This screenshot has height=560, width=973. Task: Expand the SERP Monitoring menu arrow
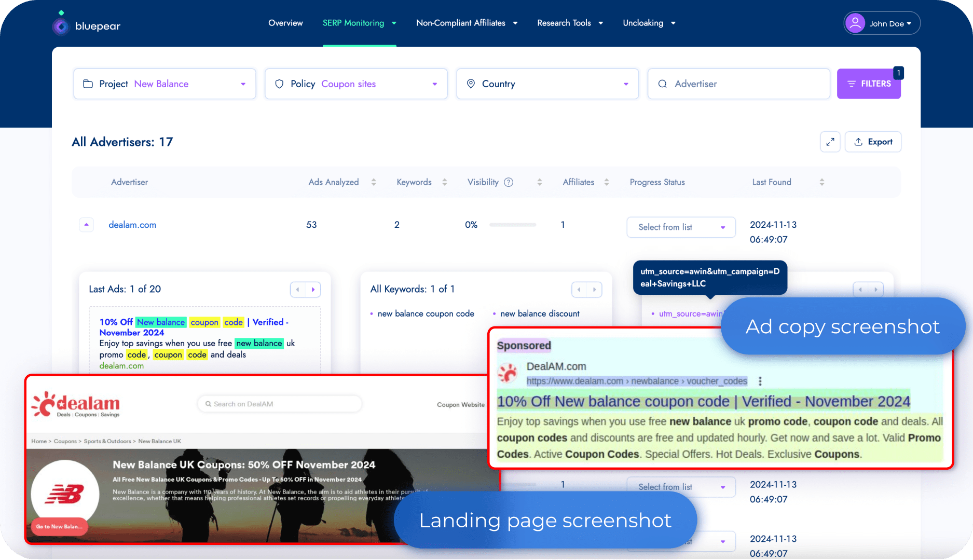[394, 23]
